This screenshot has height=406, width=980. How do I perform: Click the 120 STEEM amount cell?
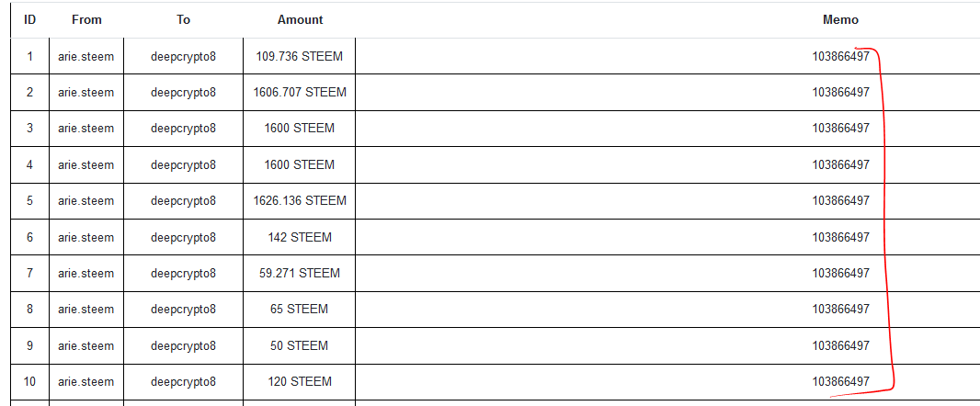(300, 381)
